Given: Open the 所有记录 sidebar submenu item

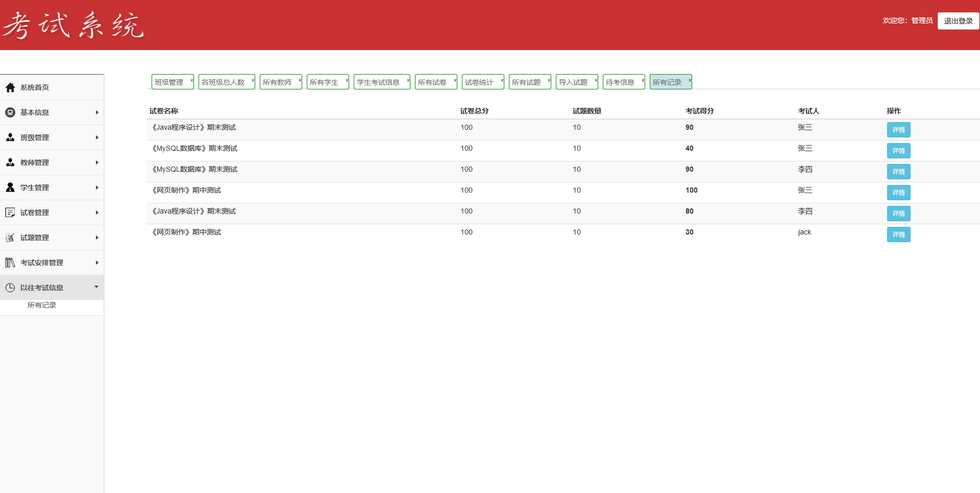Looking at the screenshot, I should click(x=42, y=305).
